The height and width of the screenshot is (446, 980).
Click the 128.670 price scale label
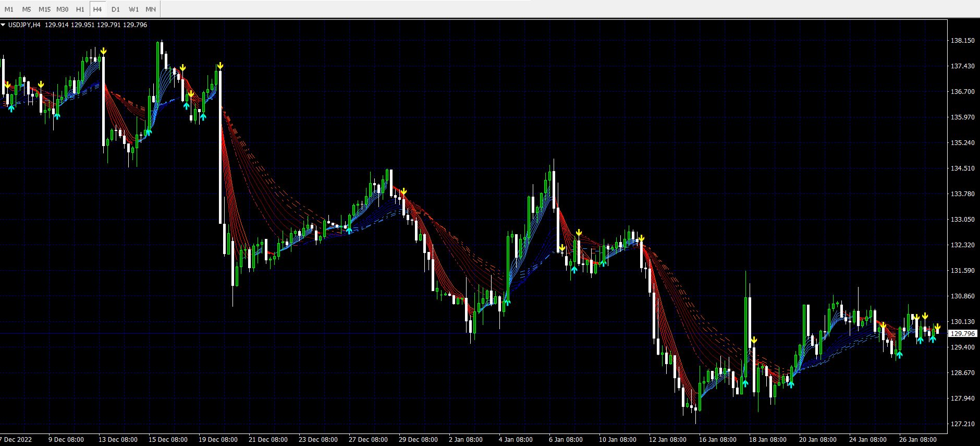[x=962, y=372]
